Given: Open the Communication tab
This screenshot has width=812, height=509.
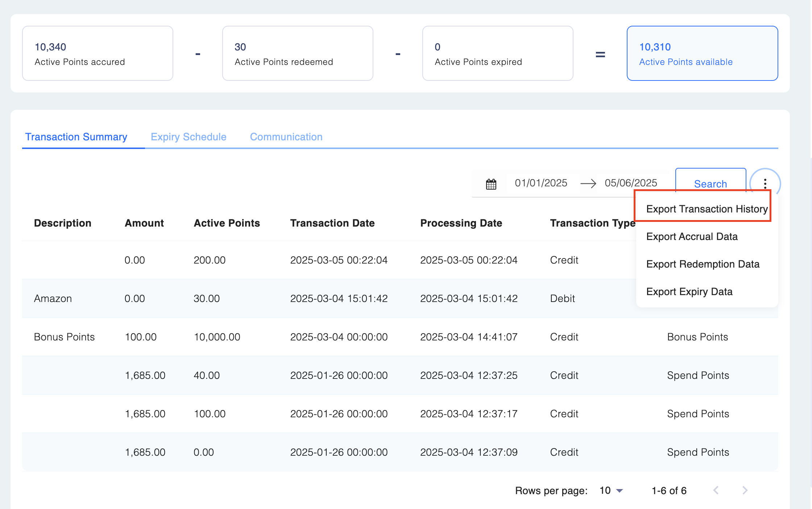Looking at the screenshot, I should point(286,137).
